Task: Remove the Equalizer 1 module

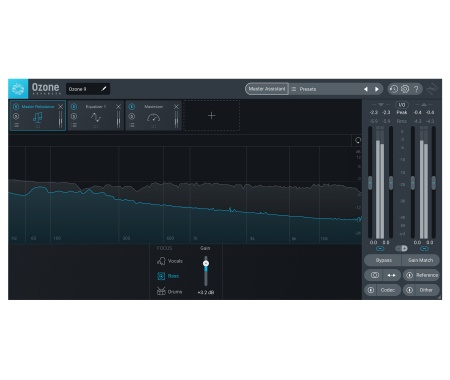Action: tap(118, 107)
